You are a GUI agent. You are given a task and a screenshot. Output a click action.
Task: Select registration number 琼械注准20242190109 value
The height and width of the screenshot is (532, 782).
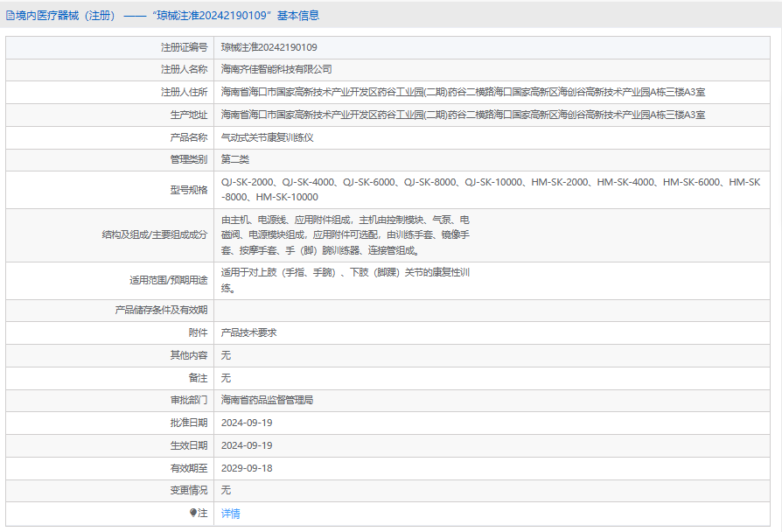[269, 46]
